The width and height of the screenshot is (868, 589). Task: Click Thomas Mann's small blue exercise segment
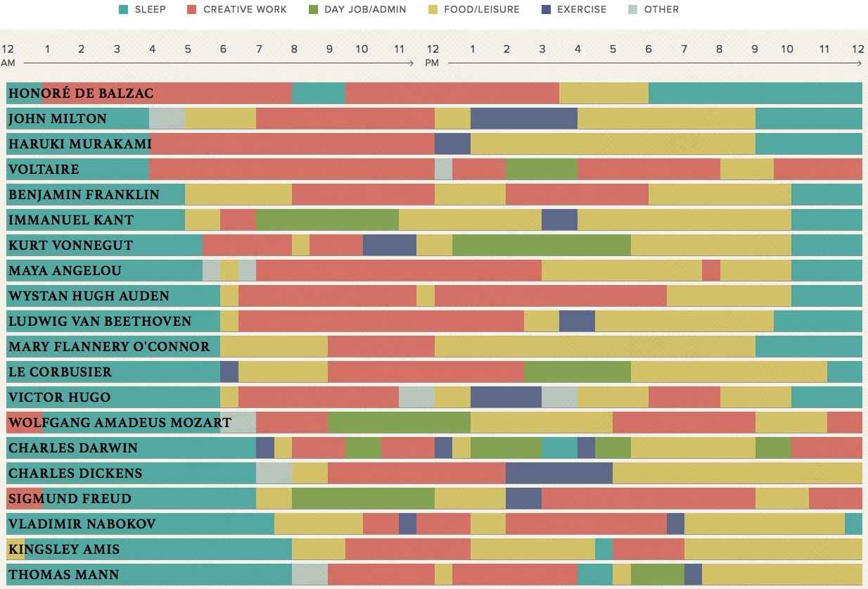(x=693, y=574)
